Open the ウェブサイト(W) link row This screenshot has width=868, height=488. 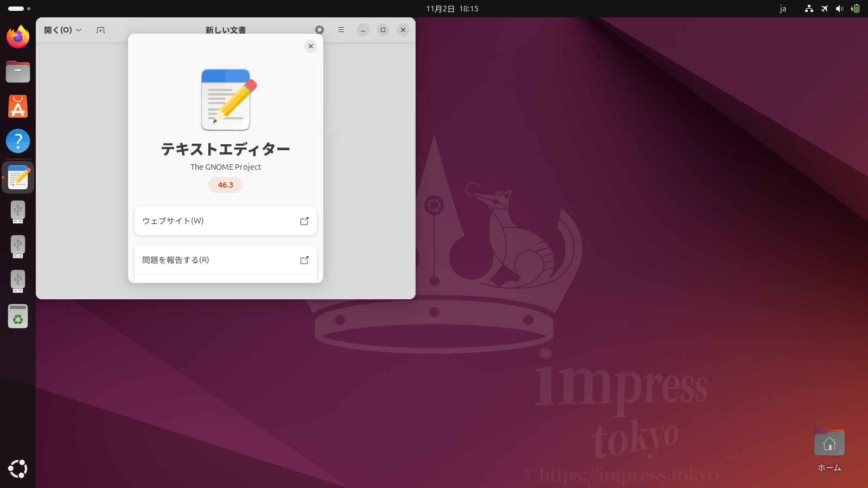226,221
